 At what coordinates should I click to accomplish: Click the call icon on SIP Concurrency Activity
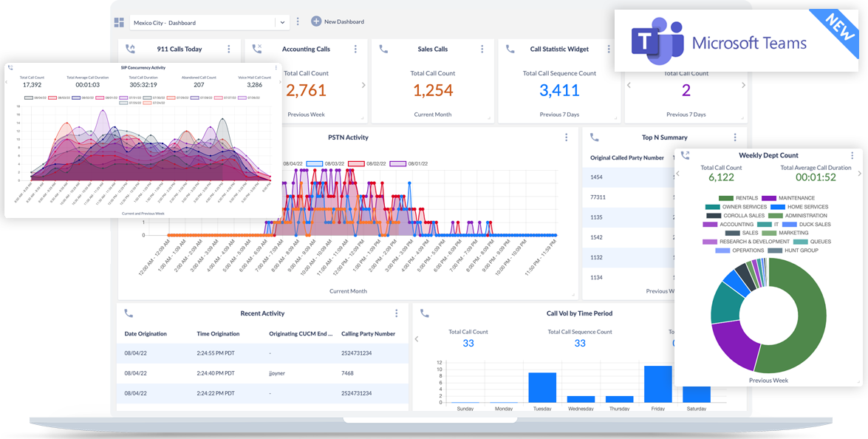(10, 67)
